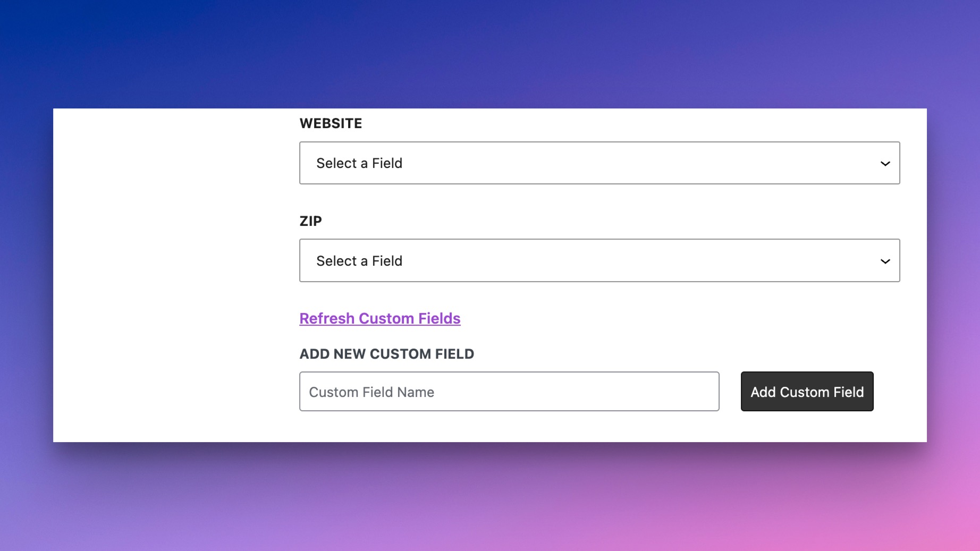Screen dimensions: 980x551
Task: Expand the Select a Field menu under ZIP
Action: pyautogui.click(x=599, y=261)
